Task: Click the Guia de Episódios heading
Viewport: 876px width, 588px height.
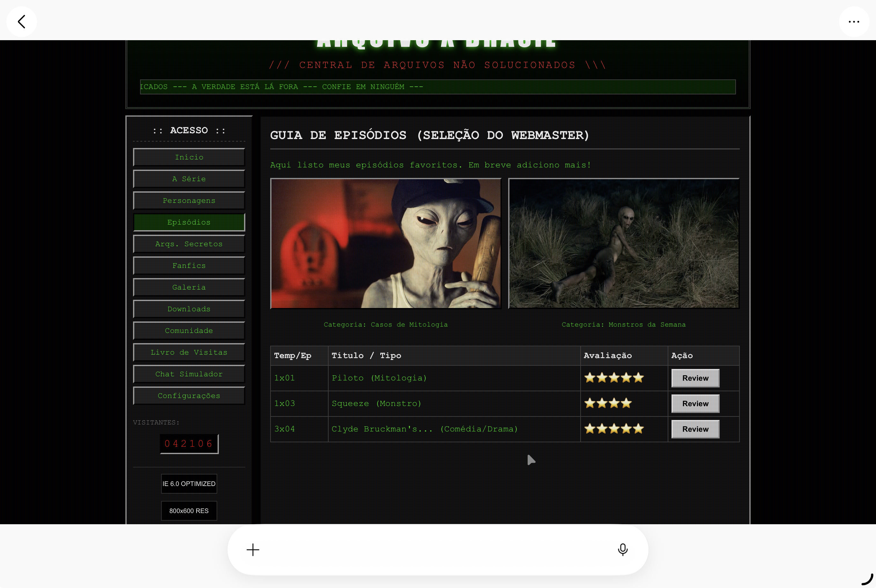Action: [430, 135]
